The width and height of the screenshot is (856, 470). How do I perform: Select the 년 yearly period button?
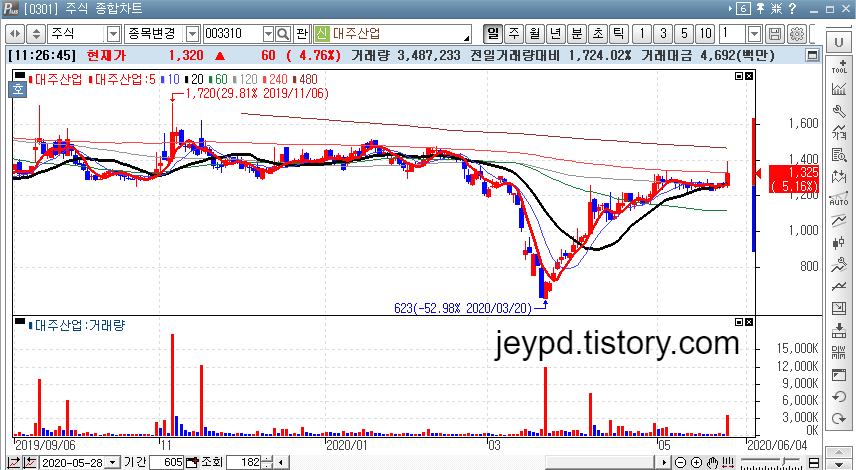[555, 34]
